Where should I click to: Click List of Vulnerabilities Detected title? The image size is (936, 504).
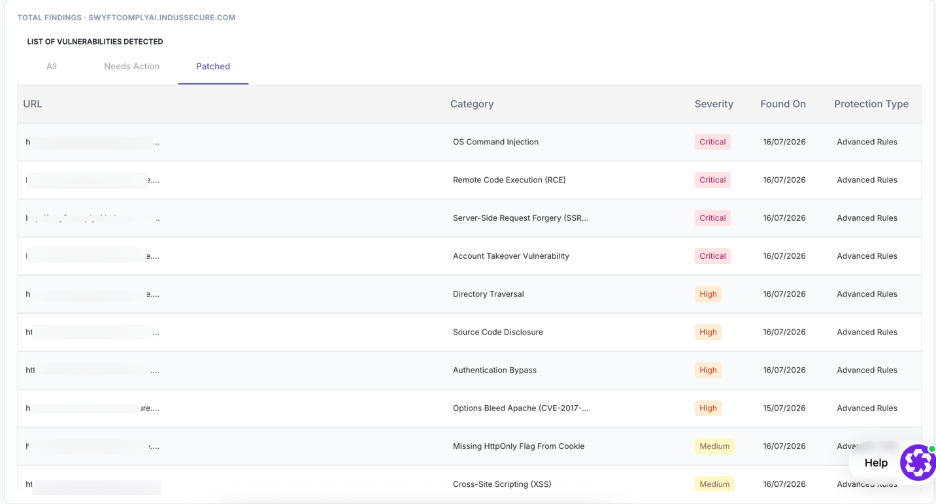(95, 42)
